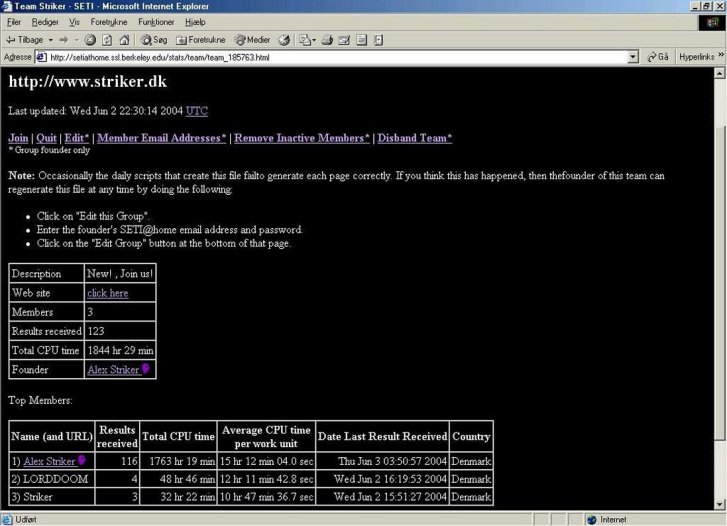Click the Quit link

(46, 138)
